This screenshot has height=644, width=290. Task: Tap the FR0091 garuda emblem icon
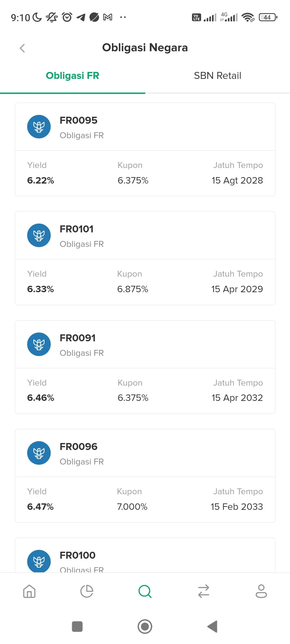point(39,344)
